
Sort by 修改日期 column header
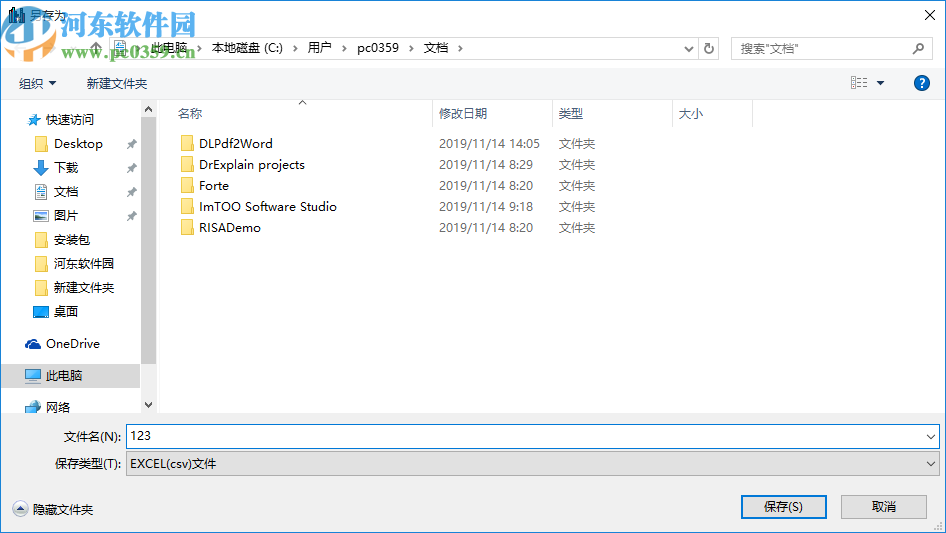tap(463, 113)
